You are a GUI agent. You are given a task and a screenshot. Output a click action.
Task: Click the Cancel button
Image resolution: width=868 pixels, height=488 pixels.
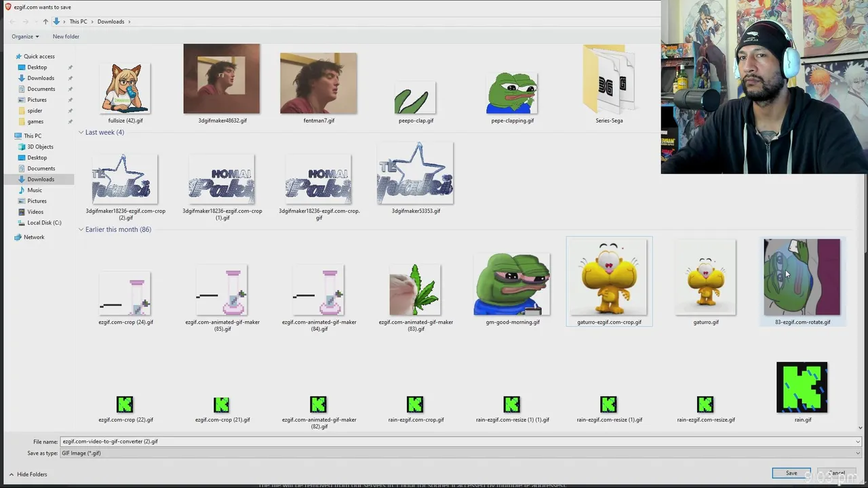click(837, 473)
